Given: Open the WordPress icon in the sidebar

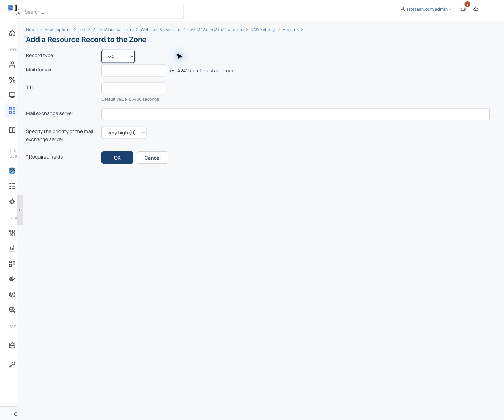Looking at the screenshot, I should pos(12,294).
